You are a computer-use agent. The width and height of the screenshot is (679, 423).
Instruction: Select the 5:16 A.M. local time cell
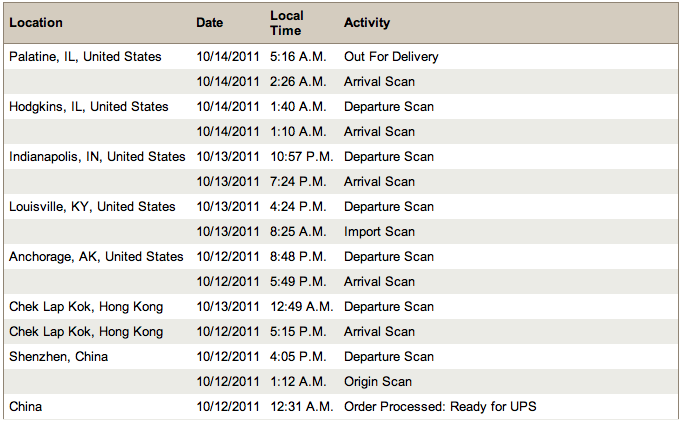coord(298,57)
